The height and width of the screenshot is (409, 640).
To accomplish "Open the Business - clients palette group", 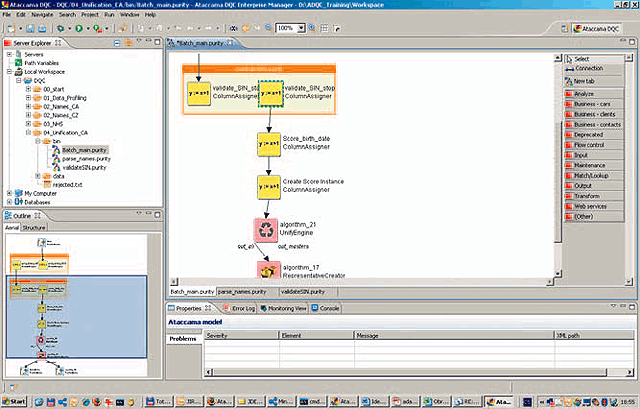I will click(593, 114).
